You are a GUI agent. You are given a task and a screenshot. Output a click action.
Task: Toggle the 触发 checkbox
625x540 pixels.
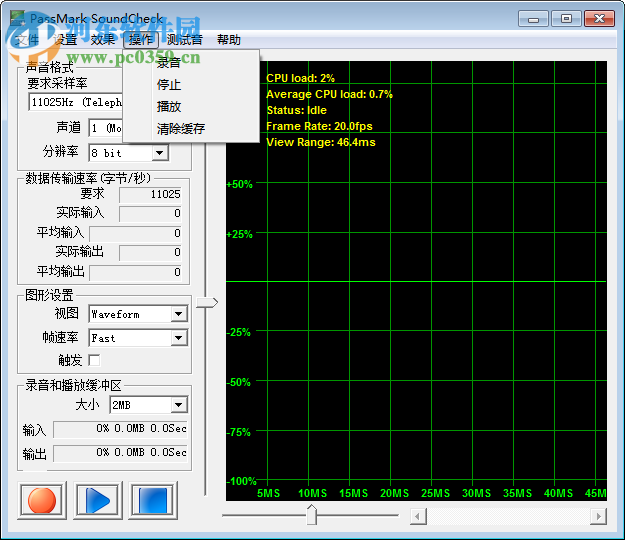[95, 360]
